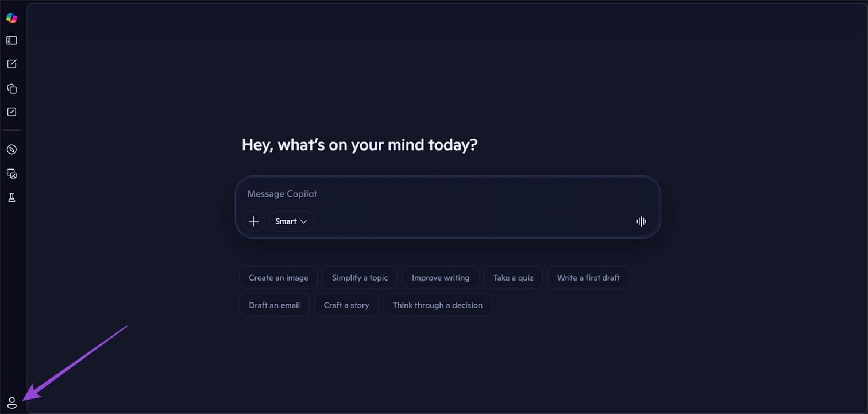Open the Discover compass icon
Viewport: 868px width, 414px height.
pyautogui.click(x=11, y=149)
